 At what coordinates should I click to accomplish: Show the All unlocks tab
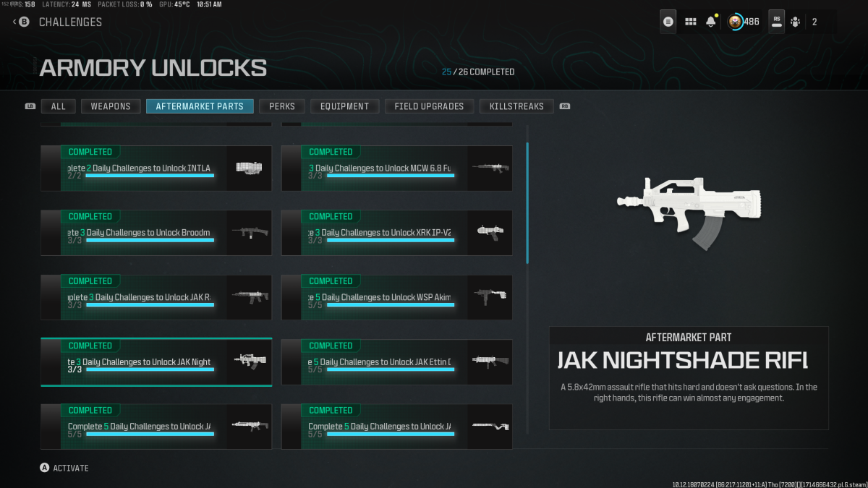59,106
